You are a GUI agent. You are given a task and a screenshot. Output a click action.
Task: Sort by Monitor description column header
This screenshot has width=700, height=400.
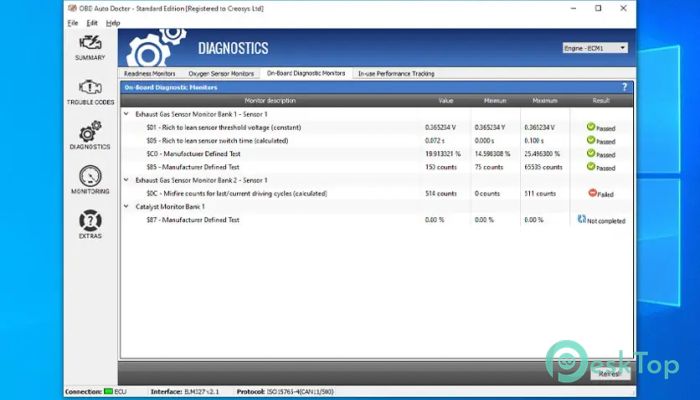click(271, 101)
